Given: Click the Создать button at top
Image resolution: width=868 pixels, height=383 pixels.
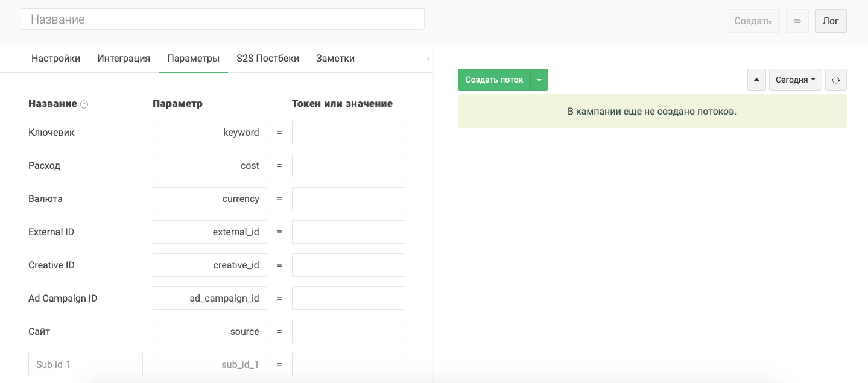Looking at the screenshot, I should click(753, 21).
